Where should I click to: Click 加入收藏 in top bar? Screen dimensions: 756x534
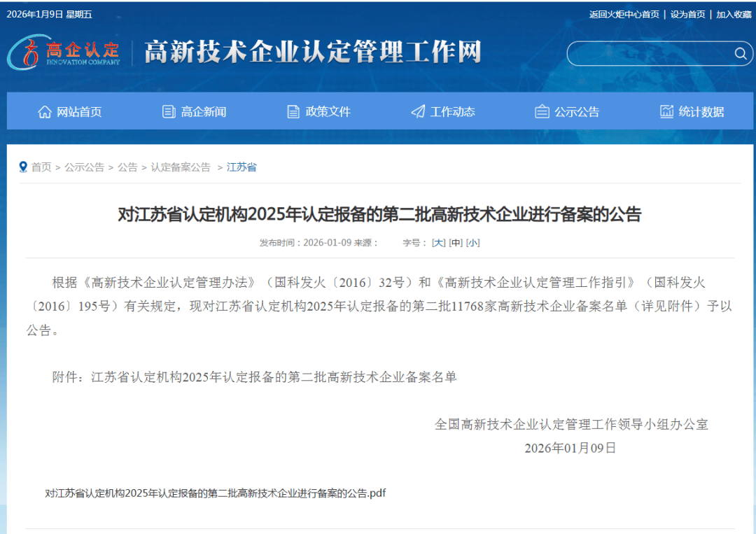[x=733, y=15]
